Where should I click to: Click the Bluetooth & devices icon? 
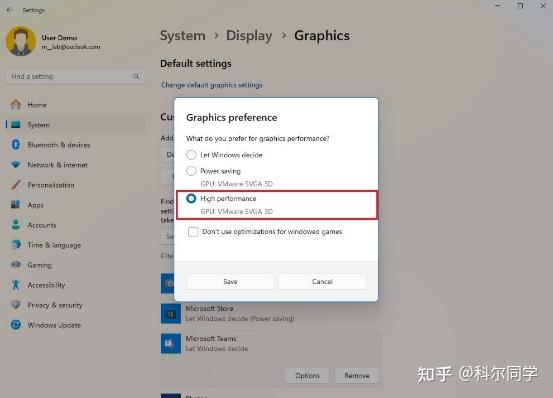click(16, 145)
